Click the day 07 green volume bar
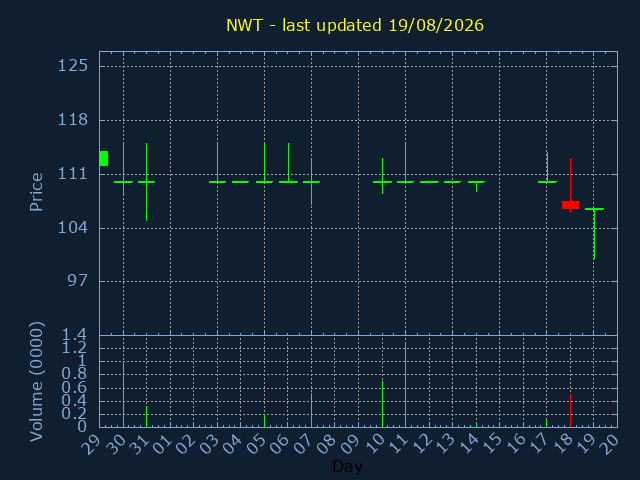This screenshot has height=480, width=640. click(311, 410)
